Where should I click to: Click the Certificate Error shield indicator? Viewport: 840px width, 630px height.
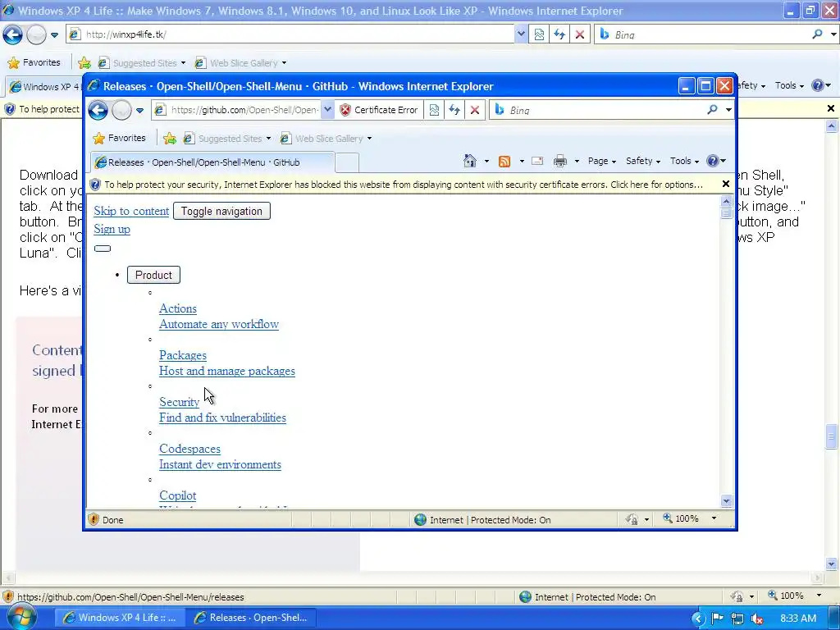pyautogui.click(x=379, y=110)
